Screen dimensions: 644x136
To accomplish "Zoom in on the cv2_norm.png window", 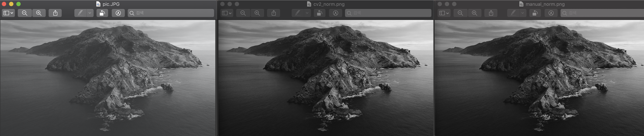I will 257,13.
